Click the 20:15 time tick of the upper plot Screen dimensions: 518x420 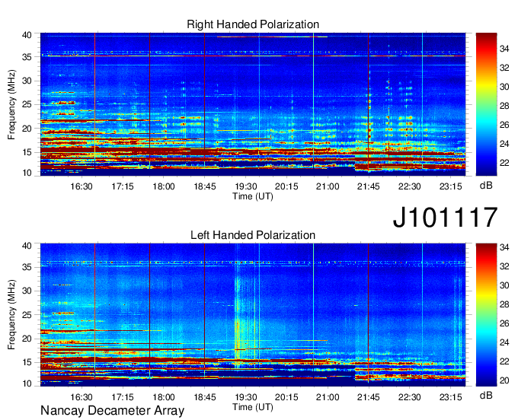(x=286, y=186)
